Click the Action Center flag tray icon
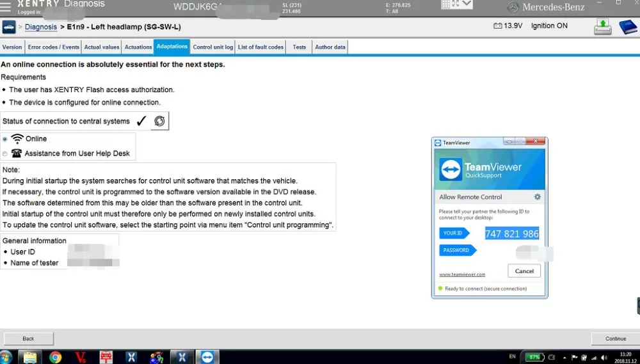Image resolution: width=640 pixels, height=364 pixels. tap(575, 358)
